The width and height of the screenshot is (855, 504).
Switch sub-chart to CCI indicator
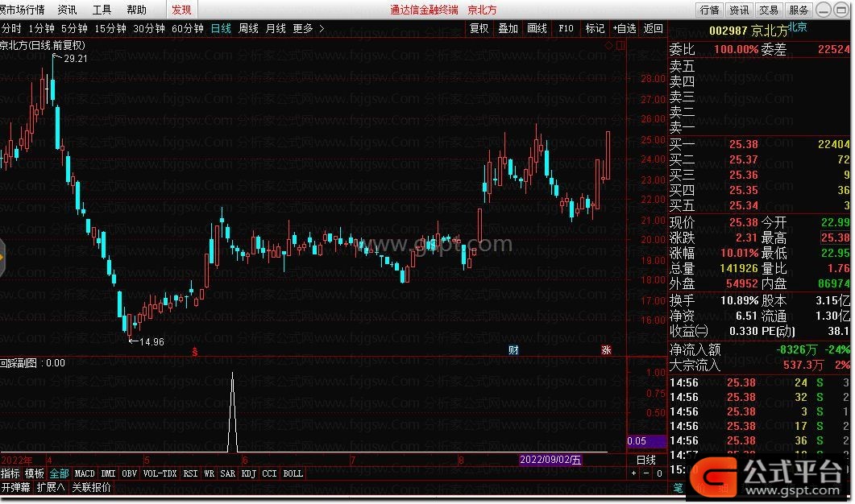pyautogui.click(x=269, y=473)
